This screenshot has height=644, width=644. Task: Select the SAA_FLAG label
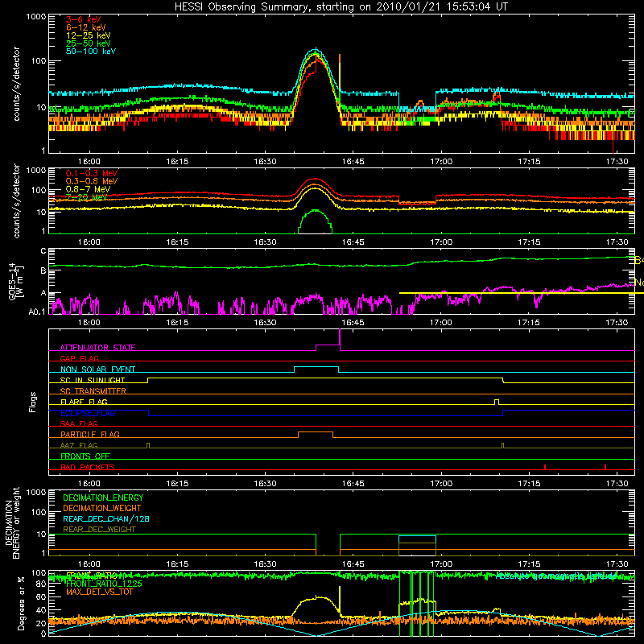tap(79, 423)
